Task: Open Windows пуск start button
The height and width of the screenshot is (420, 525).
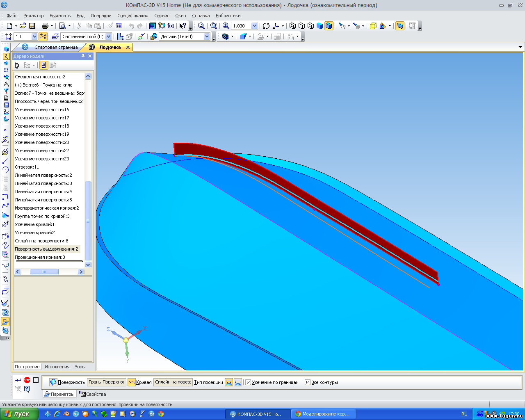Action: click(x=19, y=414)
